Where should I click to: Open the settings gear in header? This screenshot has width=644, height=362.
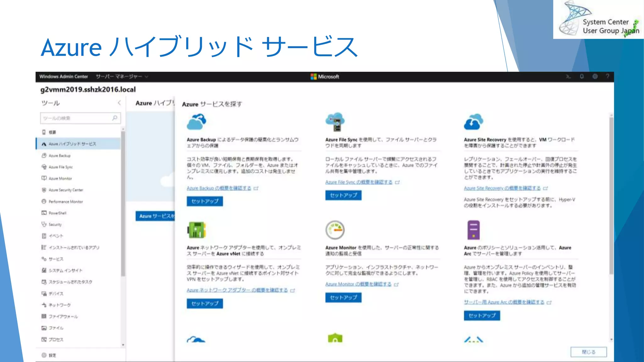pos(595,76)
